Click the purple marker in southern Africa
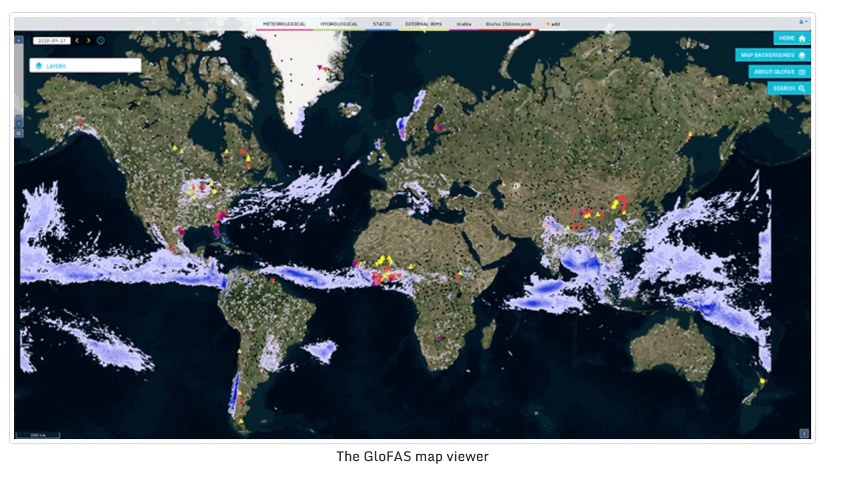The width and height of the screenshot is (868, 487). tap(441, 337)
